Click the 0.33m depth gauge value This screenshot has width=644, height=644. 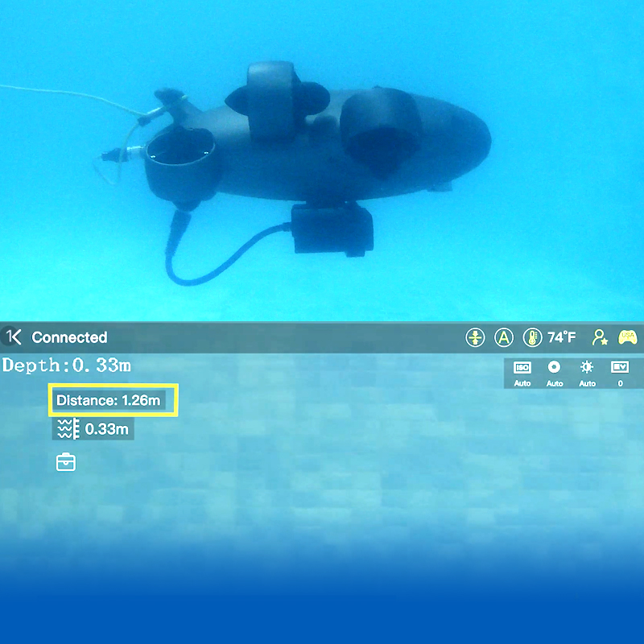pyautogui.click(x=107, y=429)
